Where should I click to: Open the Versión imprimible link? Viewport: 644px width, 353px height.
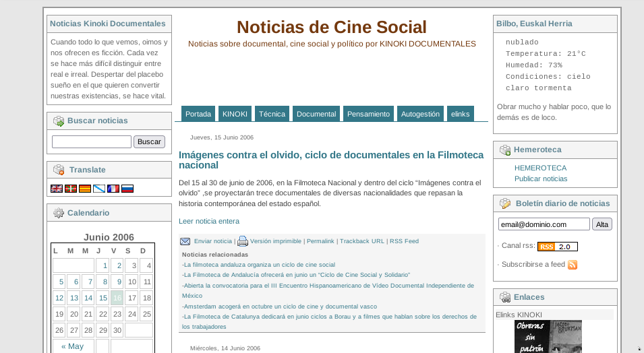click(276, 241)
